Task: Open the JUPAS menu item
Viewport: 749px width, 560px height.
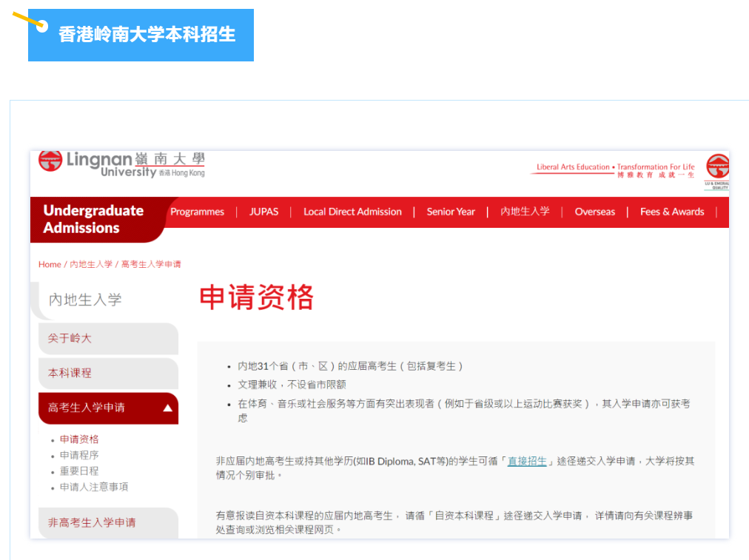Action: tap(263, 212)
